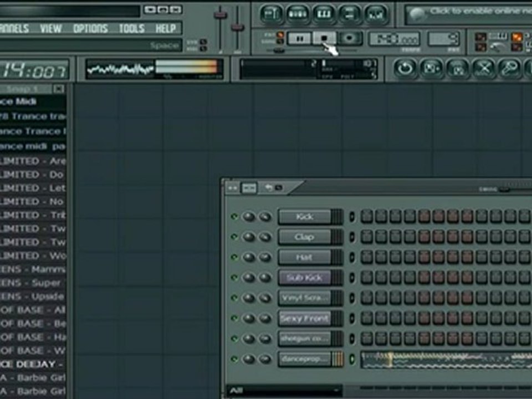Click to enable online news bar
The height and width of the screenshot is (399, 532).
[469, 14]
